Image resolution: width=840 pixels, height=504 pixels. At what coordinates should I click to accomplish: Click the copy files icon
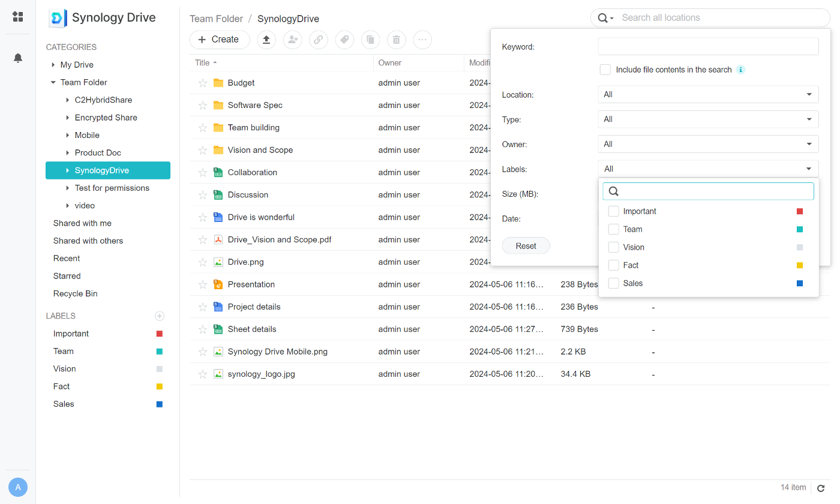point(370,40)
